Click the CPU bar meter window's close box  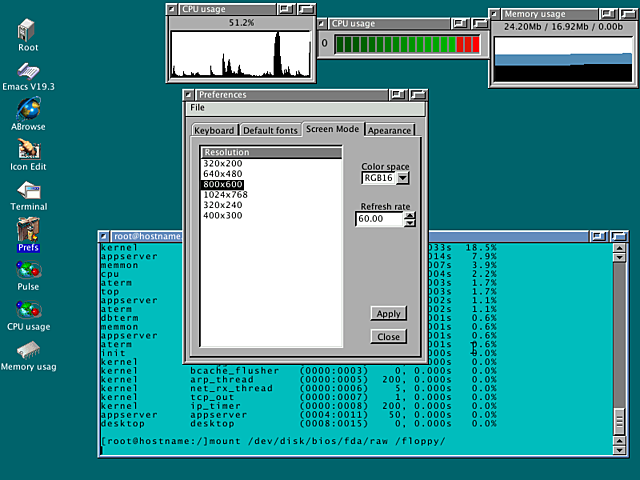tap(321, 24)
